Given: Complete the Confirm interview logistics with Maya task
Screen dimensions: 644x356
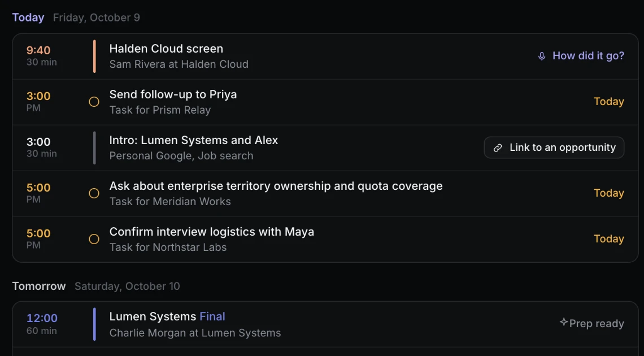Looking at the screenshot, I should 94,239.
